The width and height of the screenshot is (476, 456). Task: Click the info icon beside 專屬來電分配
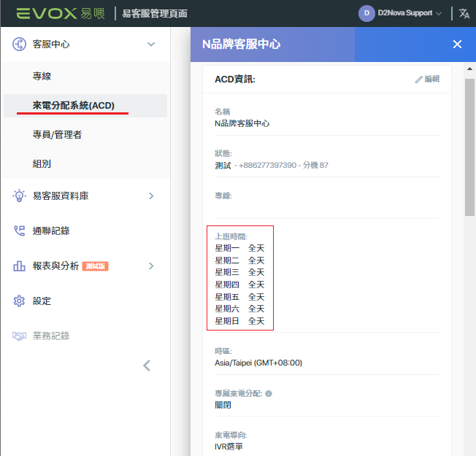[269, 393]
